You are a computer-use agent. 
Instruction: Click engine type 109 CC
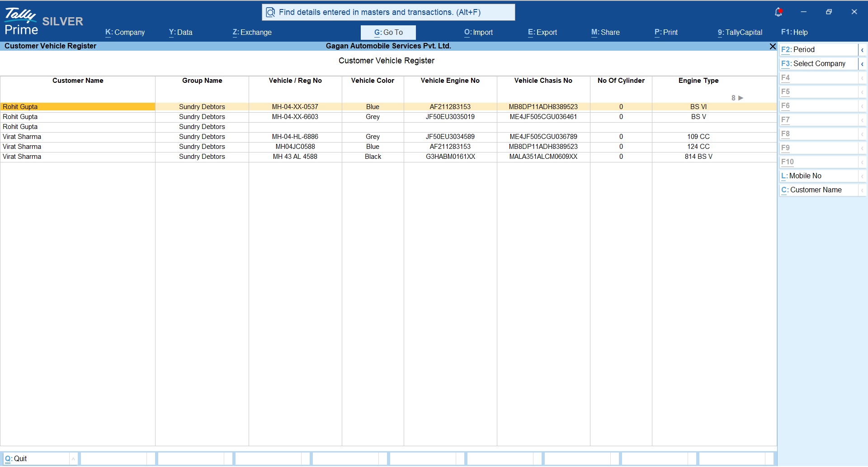click(x=698, y=137)
